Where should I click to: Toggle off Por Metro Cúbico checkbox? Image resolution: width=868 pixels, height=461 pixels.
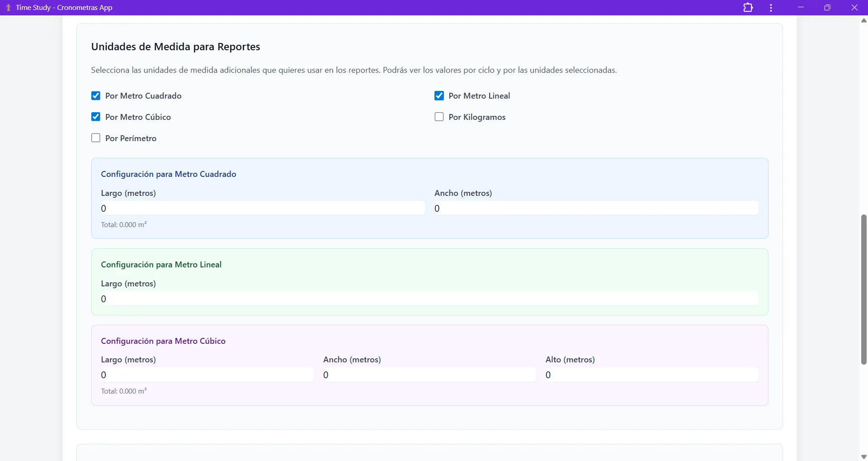coord(96,117)
